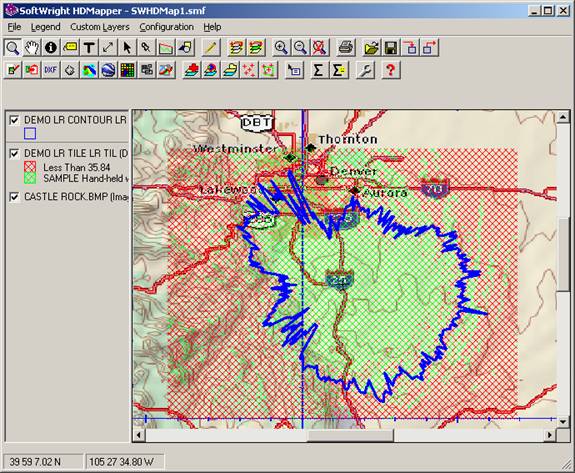575x473 pixels.
Task: Select the black pointer arrow tool
Action: pos(127,48)
